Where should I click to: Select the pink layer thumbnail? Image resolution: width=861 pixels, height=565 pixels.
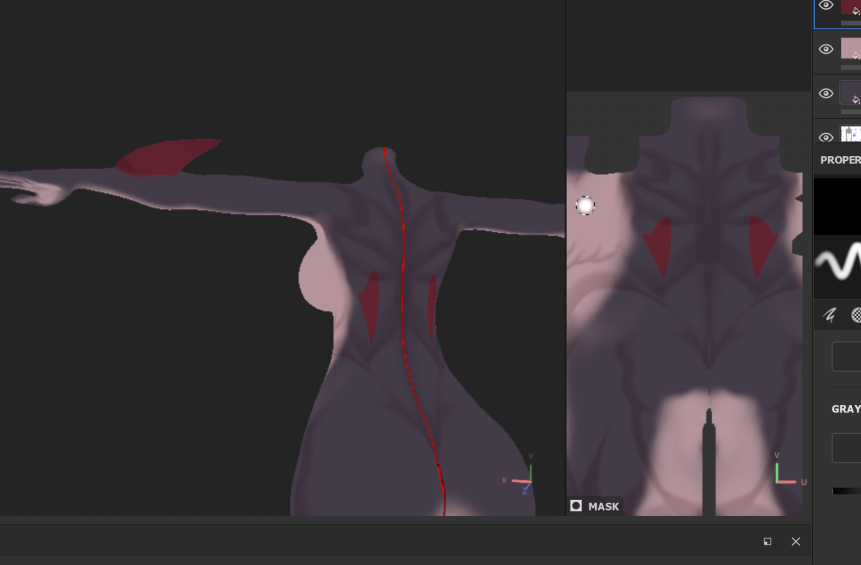(x=851, y=49)
